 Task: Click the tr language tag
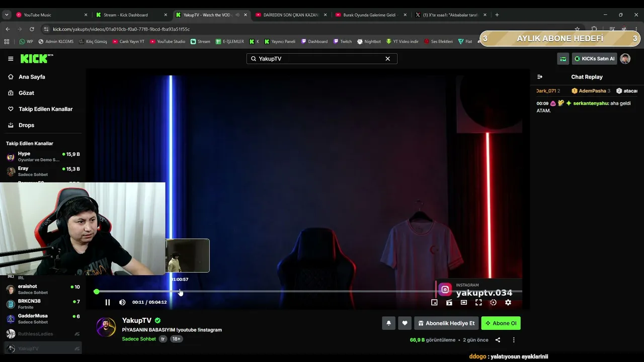(163, 339)
